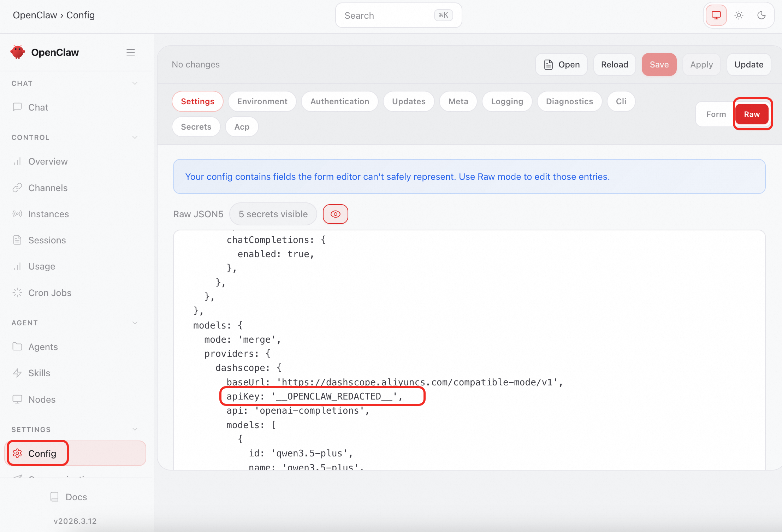Click the "id: 'qwen3.5-plus'" line
This screenshot has width=782, height=532.
301,453
